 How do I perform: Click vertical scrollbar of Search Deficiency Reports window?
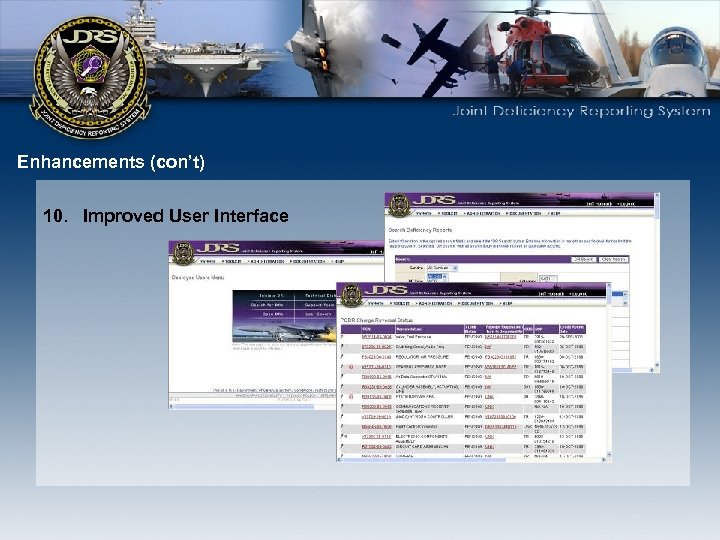click(657, 280)
